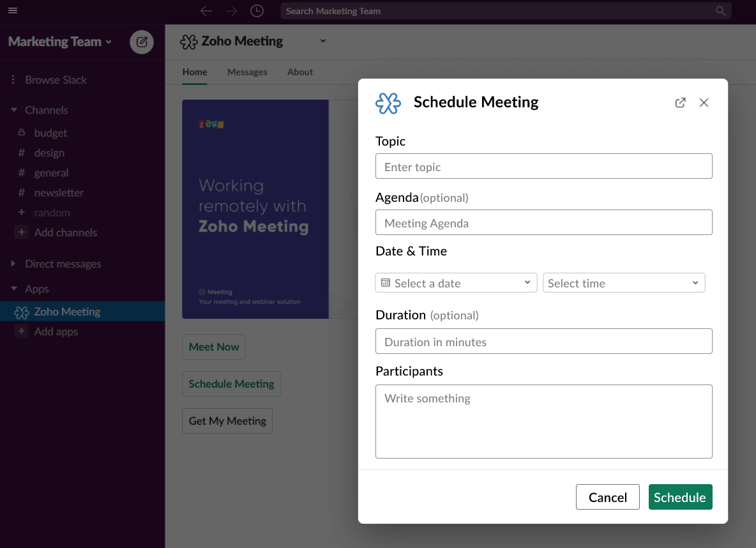Expand the Direct messages section
The width and height of the screenshot is (756, 548).
pyautogui.click(x=13, y=264)
